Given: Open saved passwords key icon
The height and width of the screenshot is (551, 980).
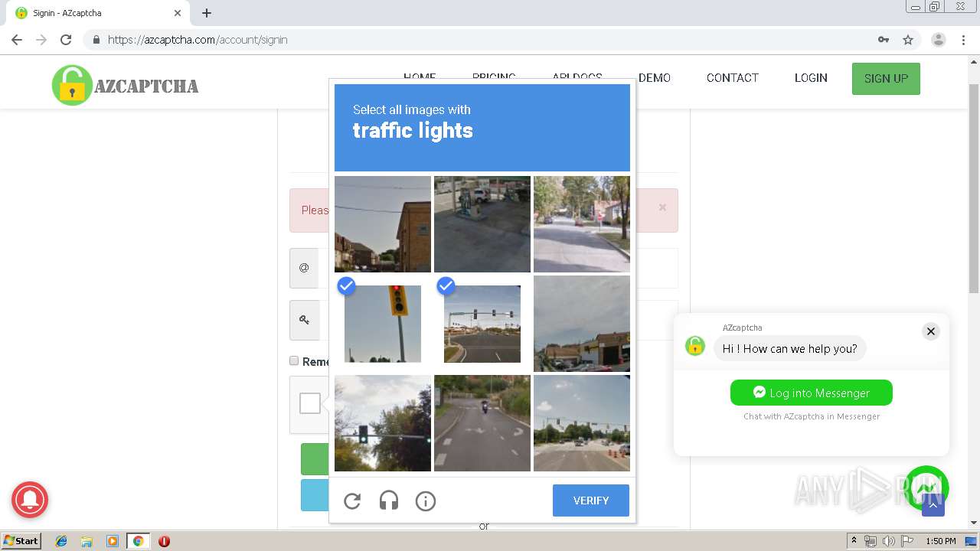Looking at the screenshot, I should (x=884, y=40).
